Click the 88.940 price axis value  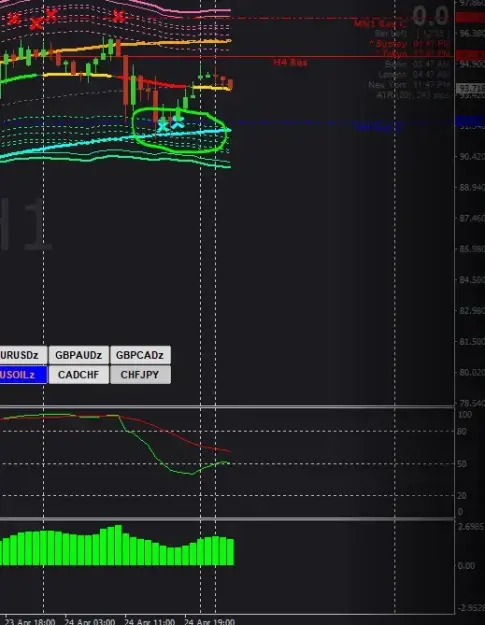[472, 187]
